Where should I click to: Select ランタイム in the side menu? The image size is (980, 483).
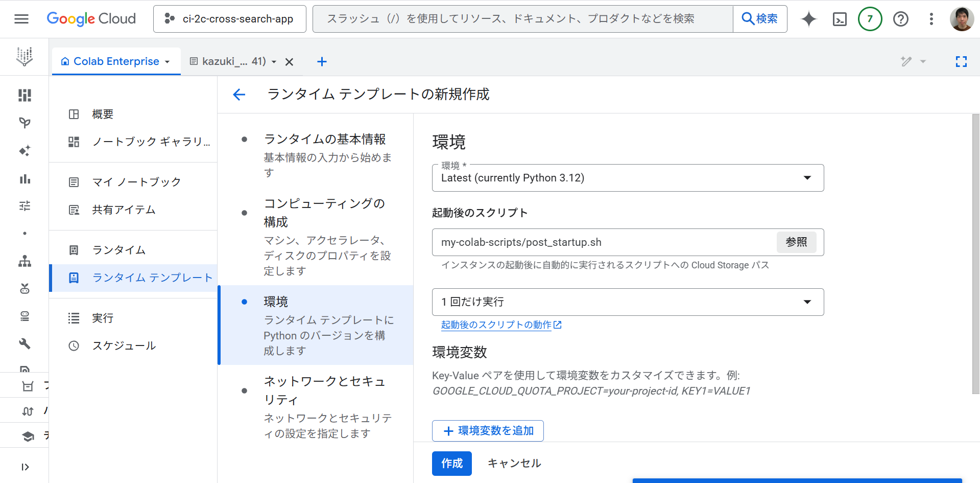tap(118, 250)
